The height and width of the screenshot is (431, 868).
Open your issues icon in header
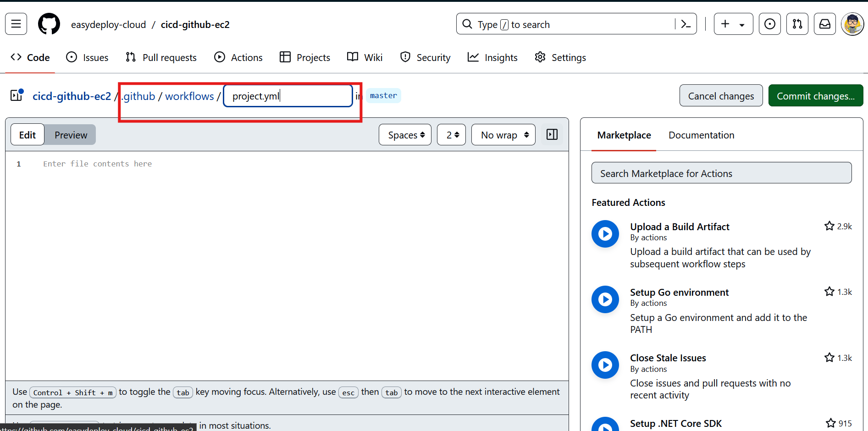[x=770, y=24]
